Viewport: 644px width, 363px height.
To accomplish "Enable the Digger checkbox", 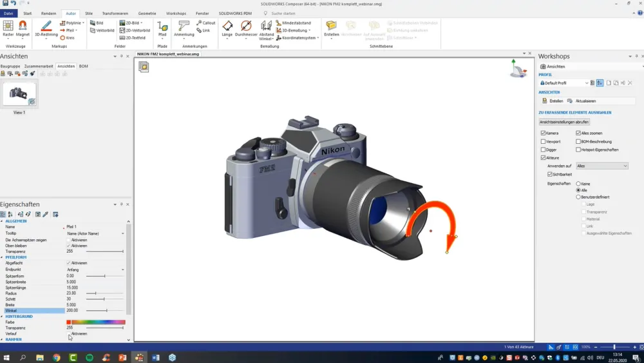I will point(544,150).
